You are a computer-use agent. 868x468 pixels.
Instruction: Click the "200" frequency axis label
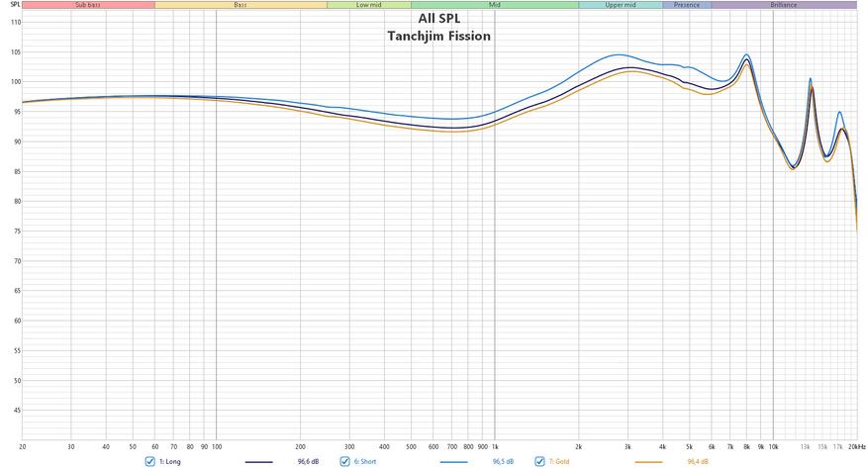click(301, 447)
